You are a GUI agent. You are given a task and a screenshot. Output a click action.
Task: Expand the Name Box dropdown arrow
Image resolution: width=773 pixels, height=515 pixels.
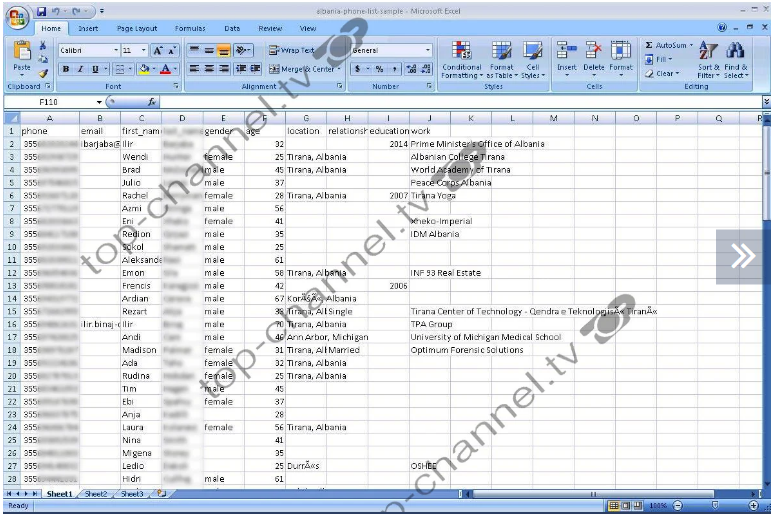click(x=99, y=102)
